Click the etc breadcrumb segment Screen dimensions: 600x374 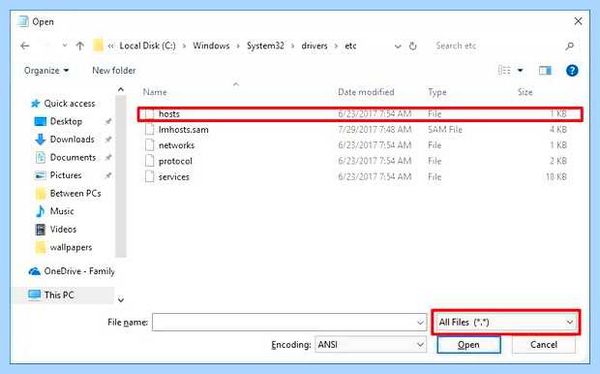pos(351,46)
